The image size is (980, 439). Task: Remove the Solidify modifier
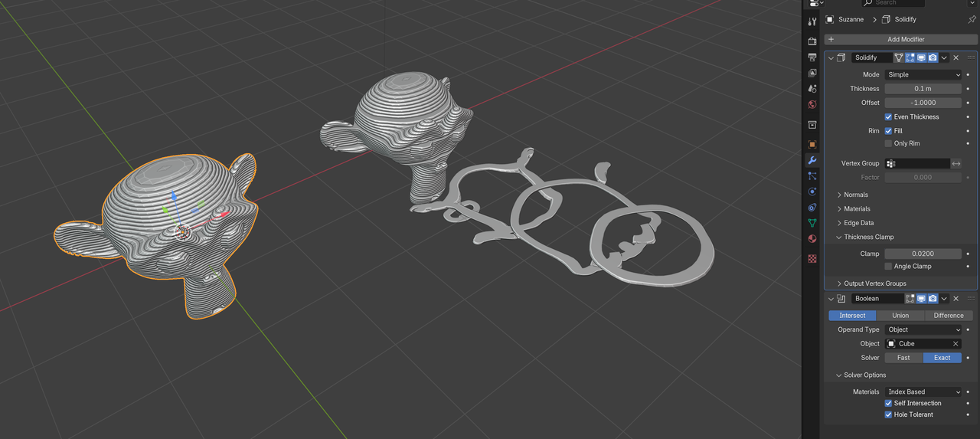tap(955, 57)
